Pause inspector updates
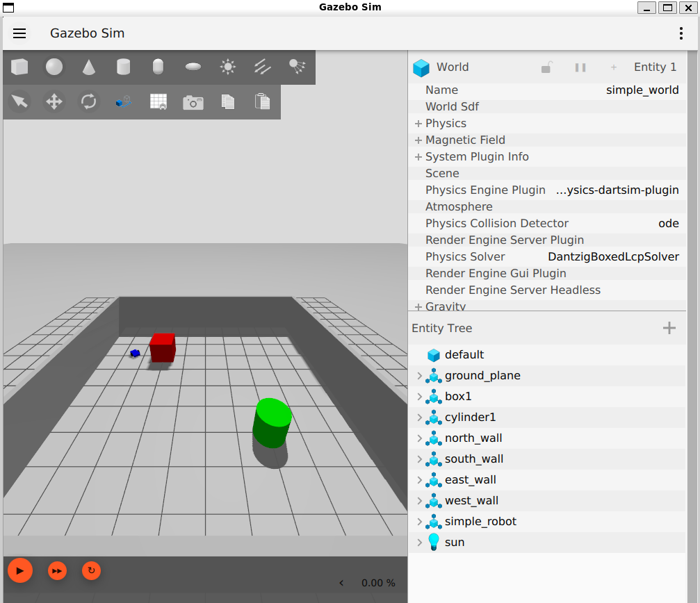Viewport: 700px width, 603px height. (580, 67)
